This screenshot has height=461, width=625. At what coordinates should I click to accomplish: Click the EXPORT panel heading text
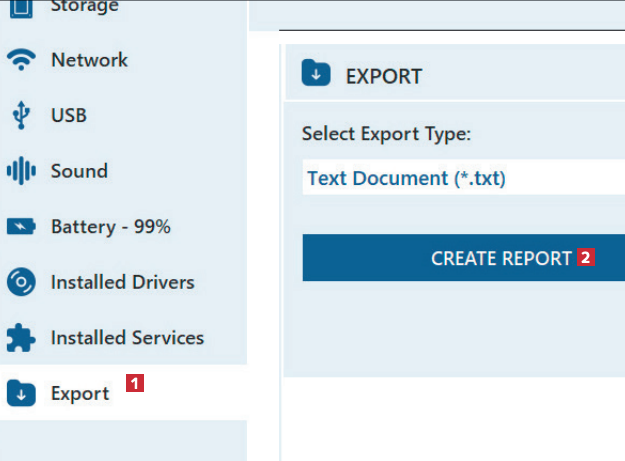384,76
